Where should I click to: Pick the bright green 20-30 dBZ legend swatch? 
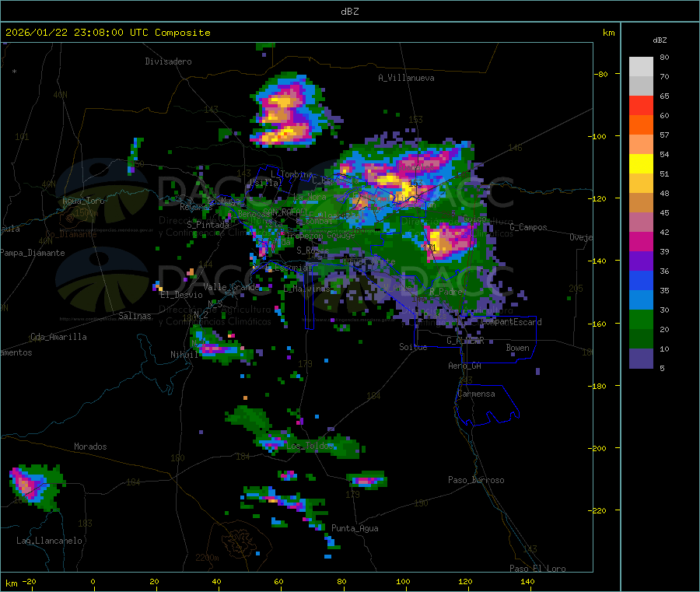click(641, 320)
